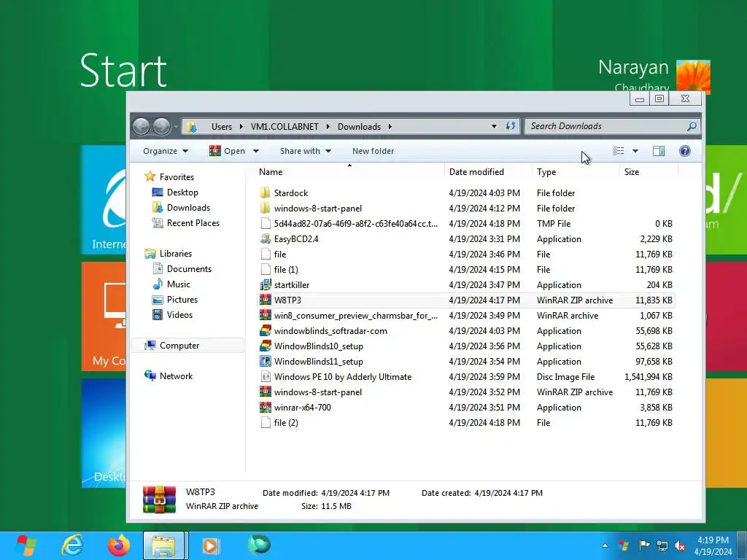Click Users in the address path

pyautogui.click(x=222, y=127)
